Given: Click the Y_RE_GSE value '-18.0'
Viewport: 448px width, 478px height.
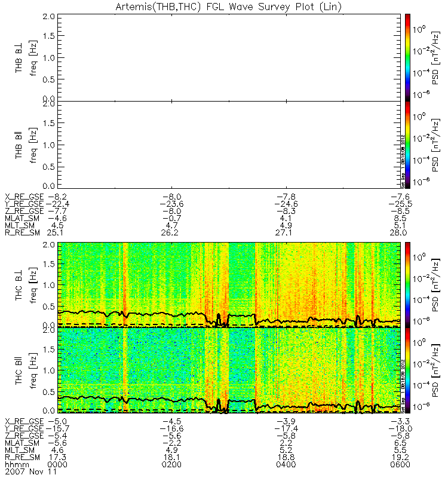Looking at the screenshot, I should tap(400, 428).
